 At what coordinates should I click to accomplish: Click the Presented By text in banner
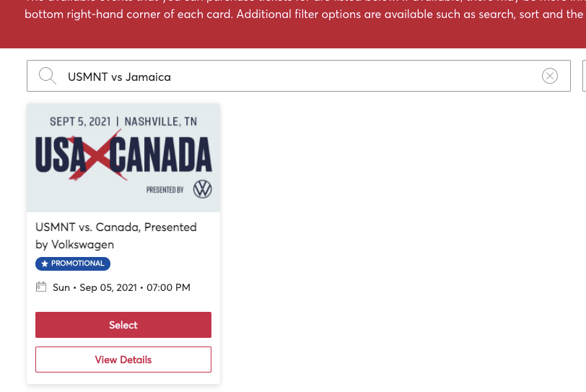(x=165, y=191)
